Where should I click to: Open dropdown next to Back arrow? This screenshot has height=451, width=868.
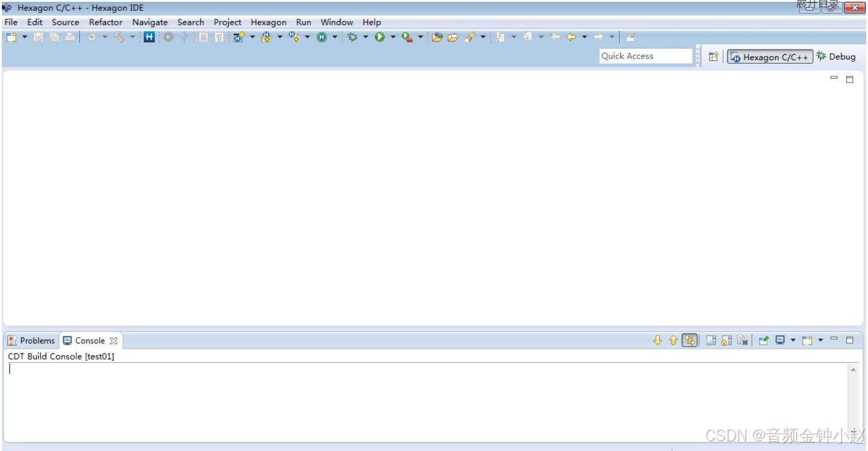point(584,37)
